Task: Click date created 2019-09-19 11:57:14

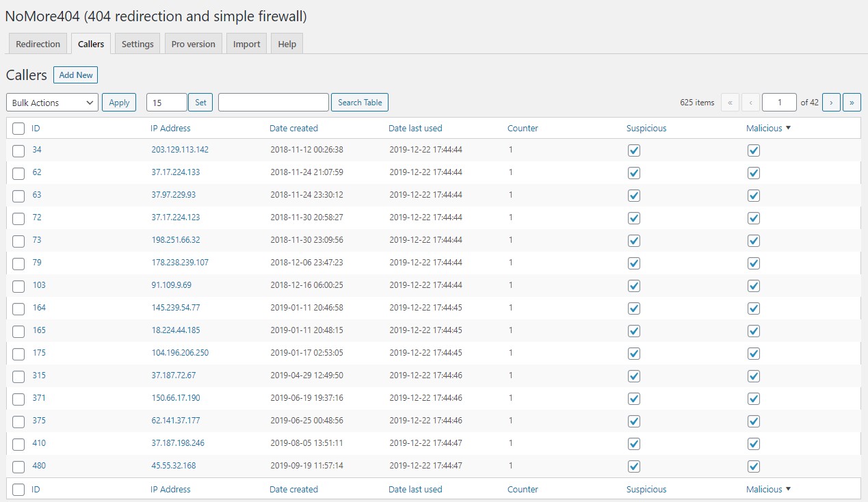Action: (x=306, y=465)
